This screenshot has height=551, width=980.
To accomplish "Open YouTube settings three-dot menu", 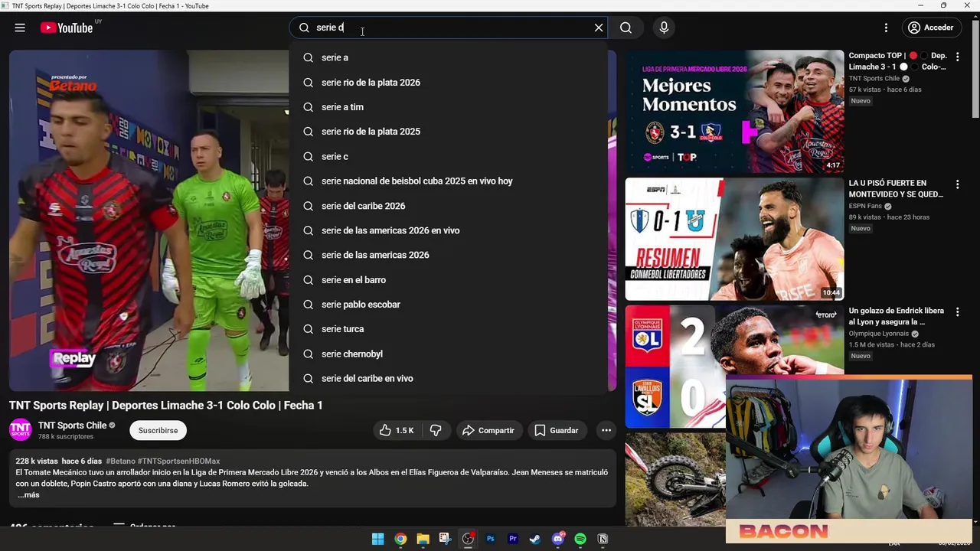I will [x=886, y=28].
